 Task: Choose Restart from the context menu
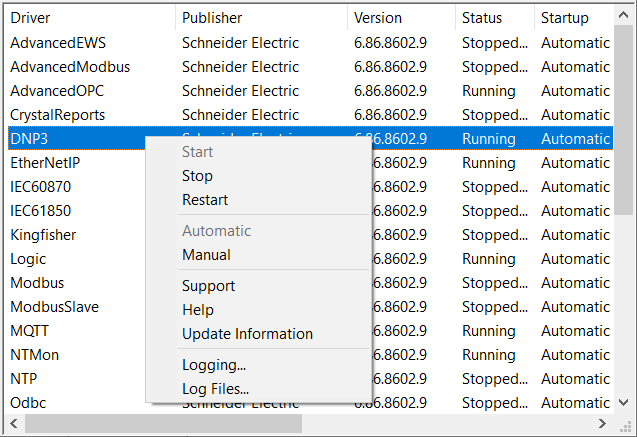pyautogui.click(x=205, y=200)
